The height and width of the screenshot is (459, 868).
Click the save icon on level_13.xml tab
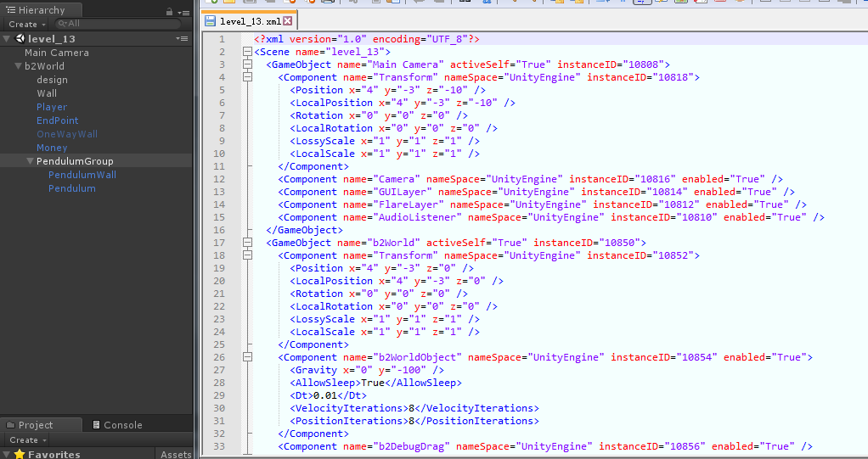211,21
